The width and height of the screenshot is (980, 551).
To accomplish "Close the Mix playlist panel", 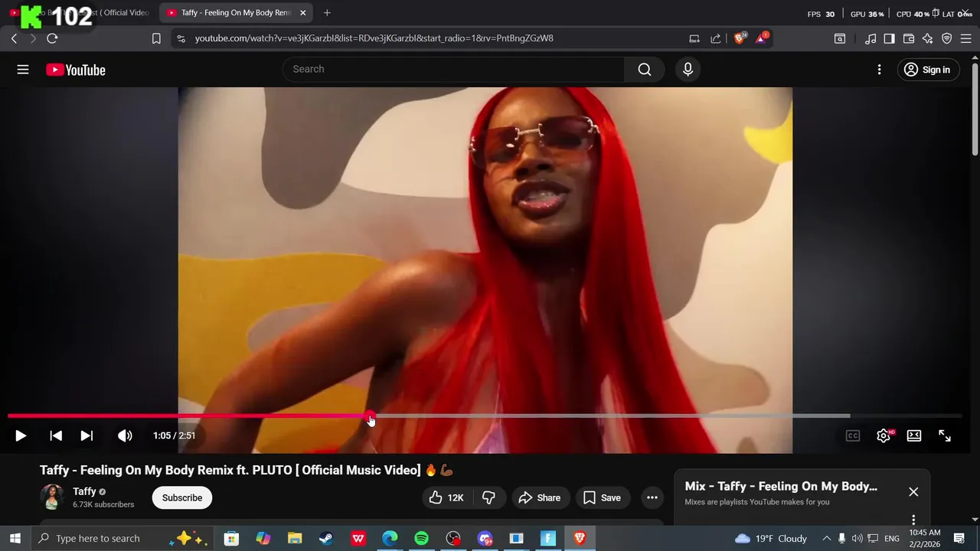I will pyautogui.click(x=913, y=492).
